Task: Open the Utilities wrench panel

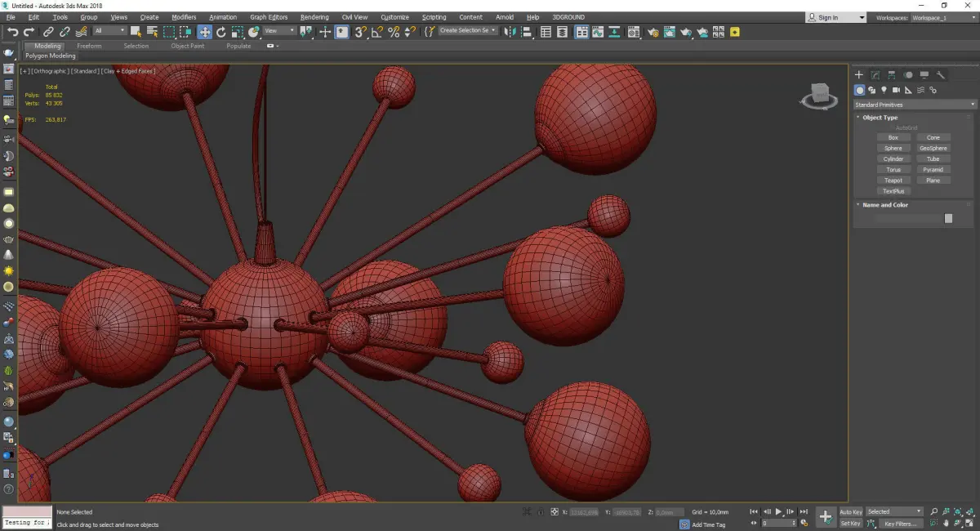Action: click(941, 75)
